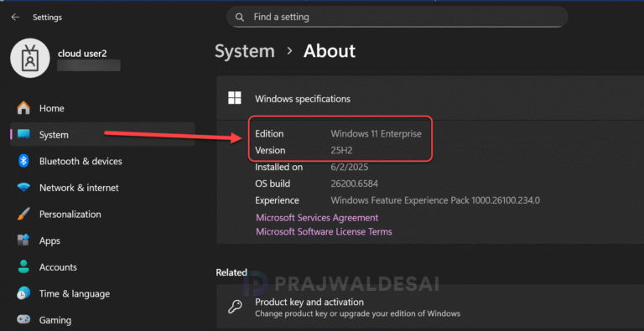This screenshot has height=331, width=644.
Task: Click the Windows Feature Experience Pack value
Action: pyautogui.click(x=435, y=200)
